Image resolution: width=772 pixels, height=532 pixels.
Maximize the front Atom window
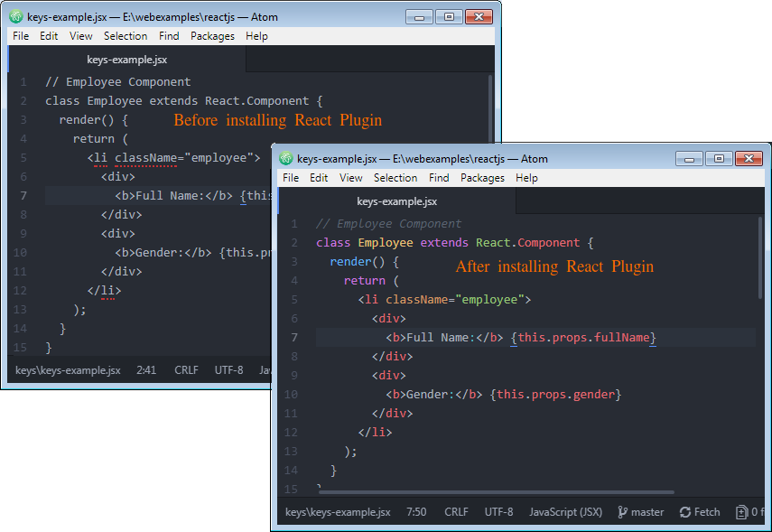pos(719,159)
